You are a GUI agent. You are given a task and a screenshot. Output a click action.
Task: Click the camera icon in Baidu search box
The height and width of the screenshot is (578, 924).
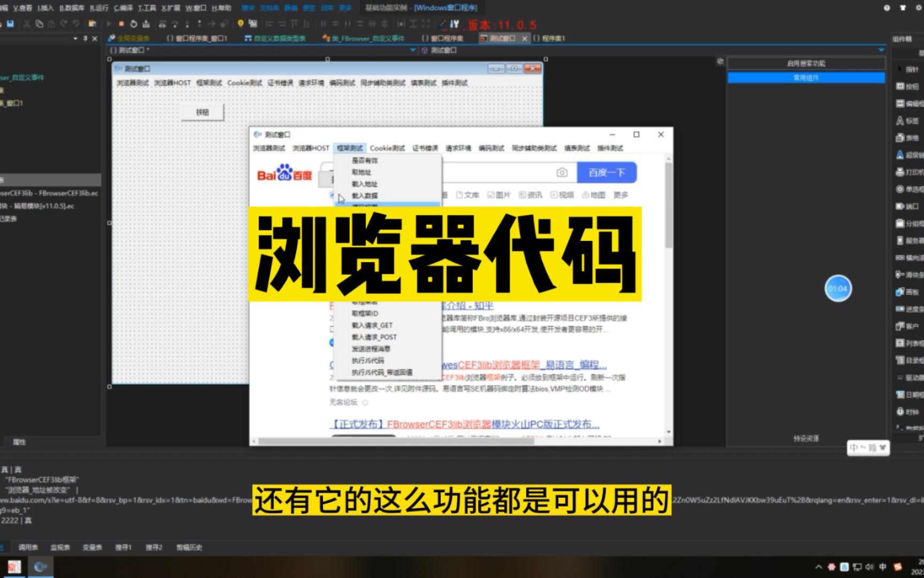tap(561, 172)
